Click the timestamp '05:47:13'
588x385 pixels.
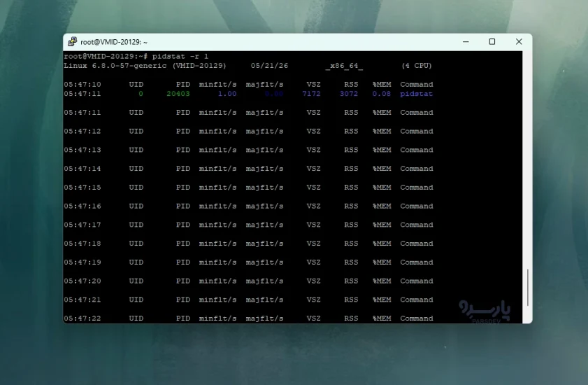click(x=82, y=150)
